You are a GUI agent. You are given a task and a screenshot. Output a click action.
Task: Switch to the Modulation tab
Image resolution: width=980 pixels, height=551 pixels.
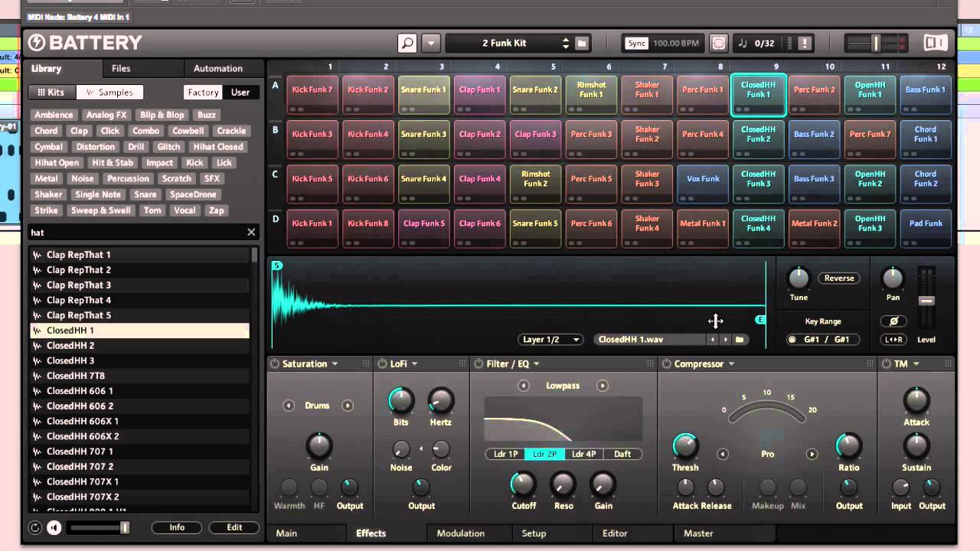point(460,533)
